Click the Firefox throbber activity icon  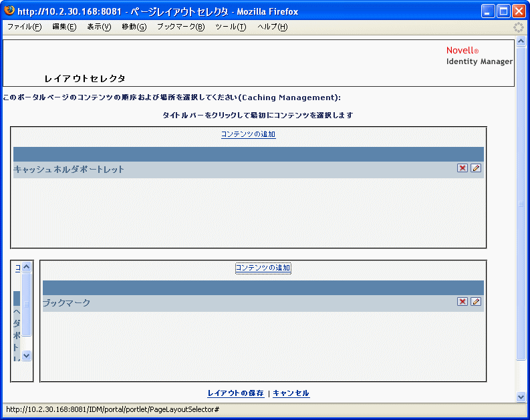tap(518, 27)
